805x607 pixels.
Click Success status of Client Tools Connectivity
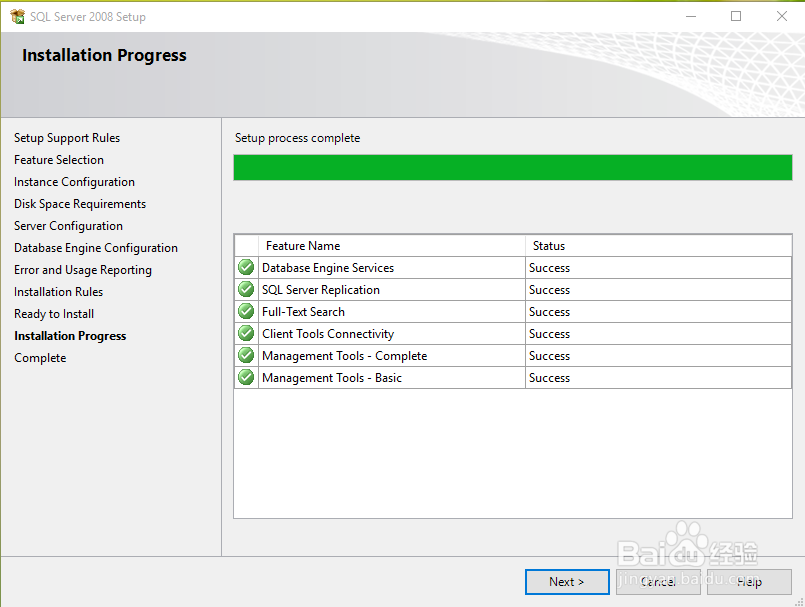[549, 334]
